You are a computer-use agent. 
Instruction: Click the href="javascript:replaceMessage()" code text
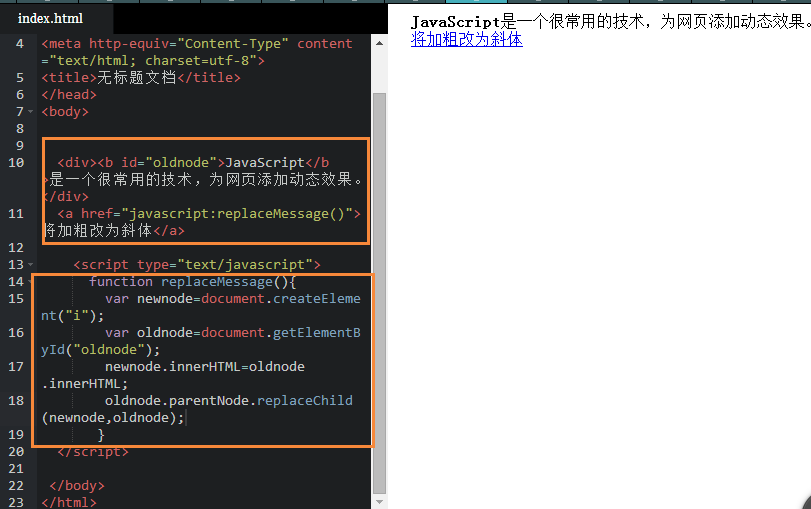[217, 214]
